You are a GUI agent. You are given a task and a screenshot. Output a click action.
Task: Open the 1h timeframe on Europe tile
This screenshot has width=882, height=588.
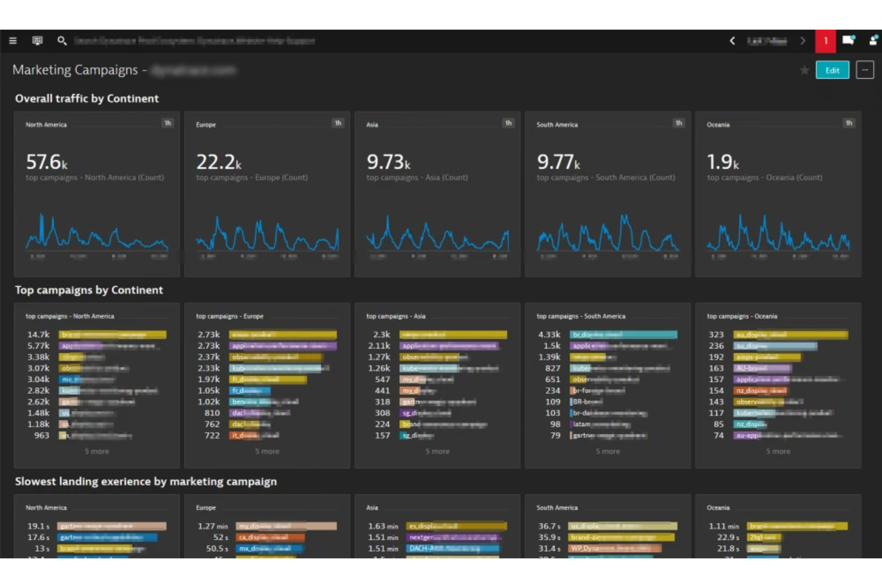coord(338,123)
